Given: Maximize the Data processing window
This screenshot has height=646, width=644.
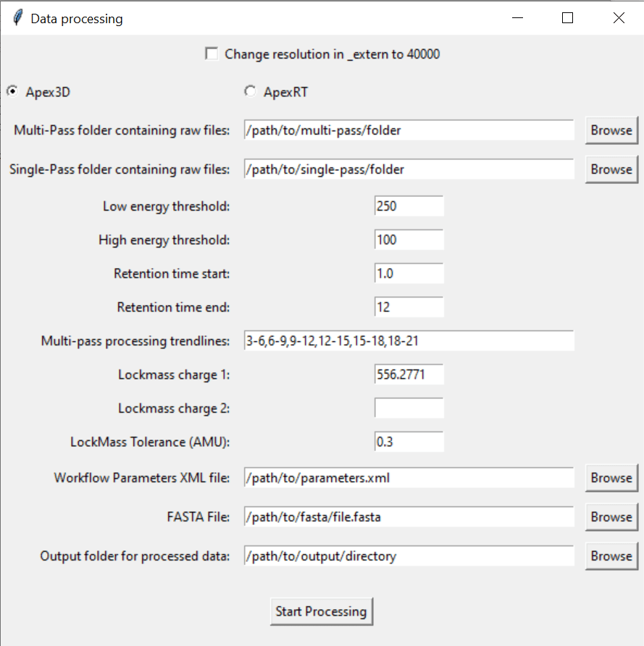Looking at the screenshot, I should click(568, 19).
